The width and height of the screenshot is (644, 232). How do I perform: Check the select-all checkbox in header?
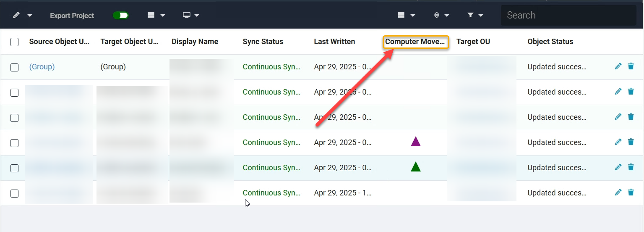[15, 42]
